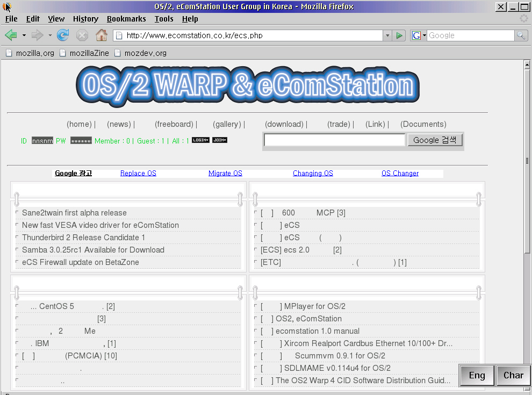Screen dimensions: 532x395
Task: Click the vertical scrollbar thumb
Action: tap(527, 161)
